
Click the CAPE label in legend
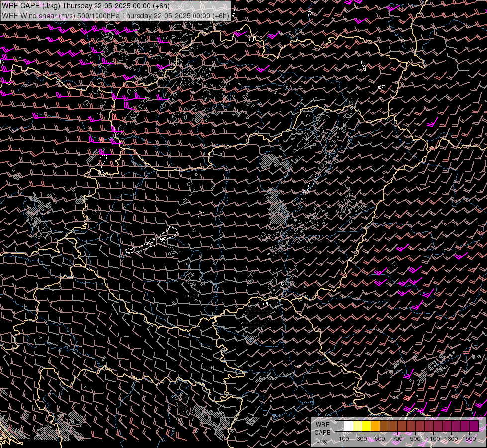[x=322, y=433]
